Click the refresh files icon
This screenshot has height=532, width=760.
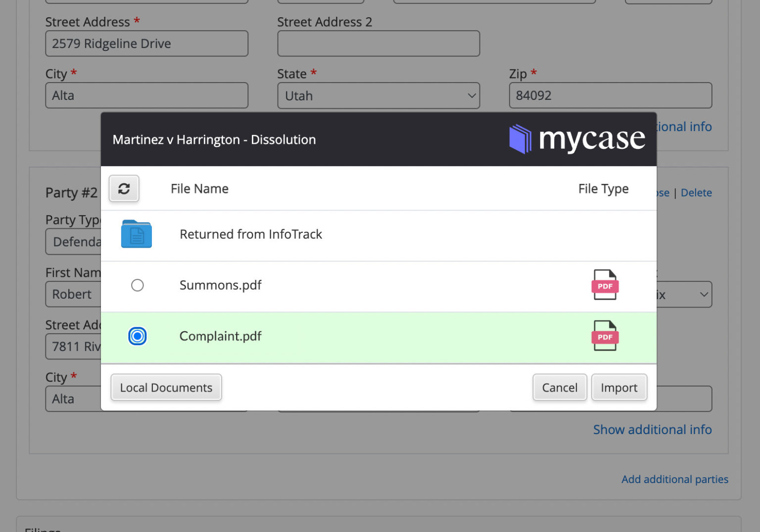pos(124,188)
